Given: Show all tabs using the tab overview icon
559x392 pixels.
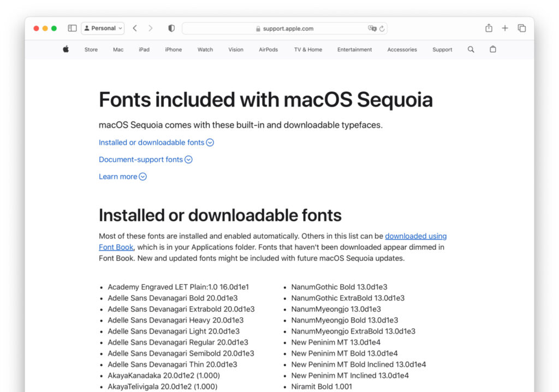Looking at the screenshot, I should pos(521,28).
